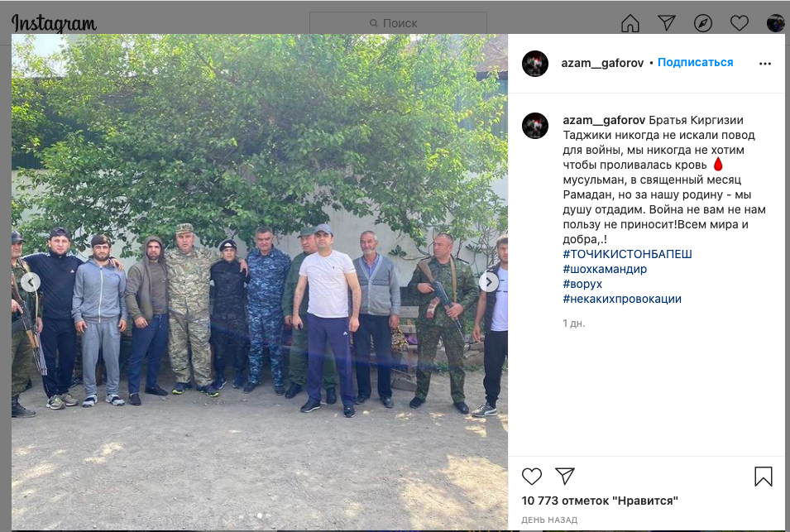Focus the Поиск search field
Image resolution: width=790 pixels, height=532 pixels.
398,23
